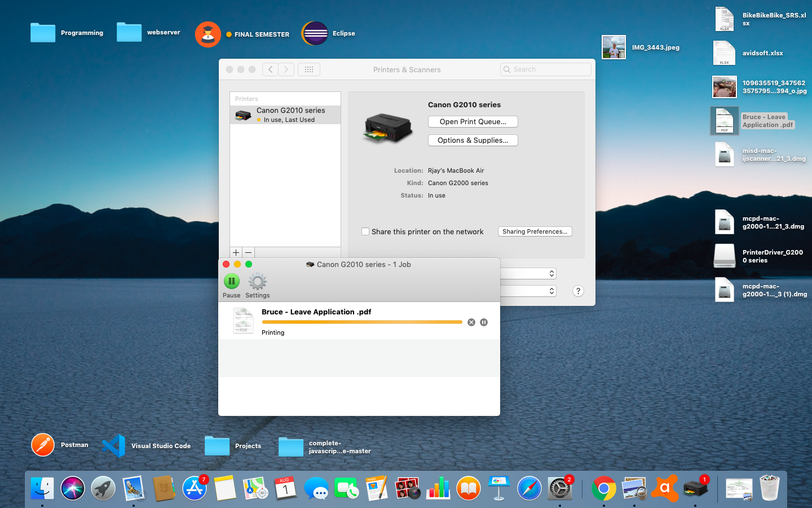Open Sharing Preferences

click(535, 231)
